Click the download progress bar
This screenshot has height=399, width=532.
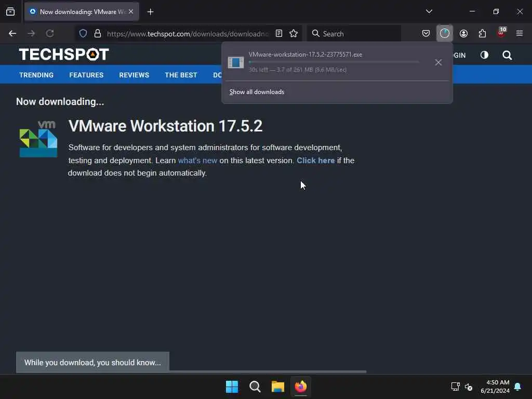pyautogui.click(x=334, y=62)
